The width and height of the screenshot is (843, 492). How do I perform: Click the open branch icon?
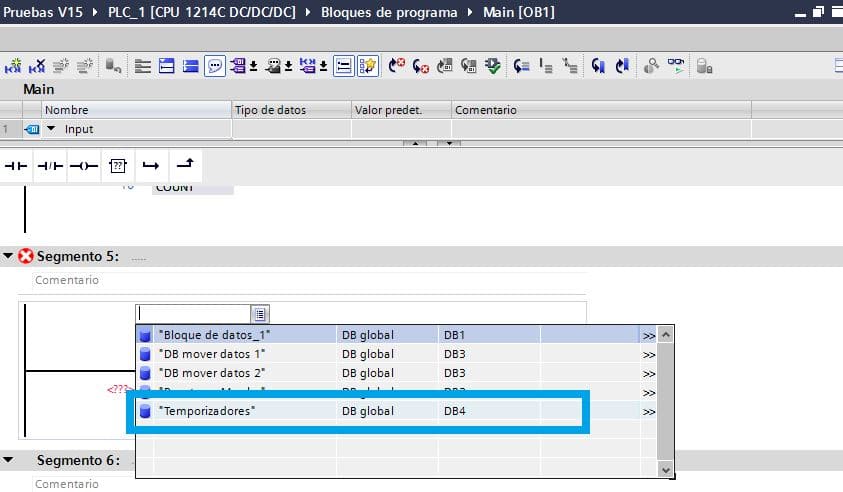(151, 165)
